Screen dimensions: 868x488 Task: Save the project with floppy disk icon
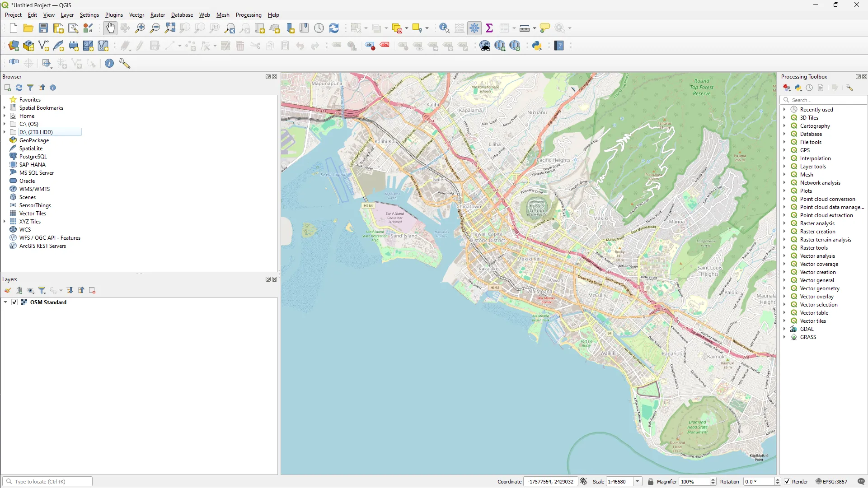pos(43,28)
